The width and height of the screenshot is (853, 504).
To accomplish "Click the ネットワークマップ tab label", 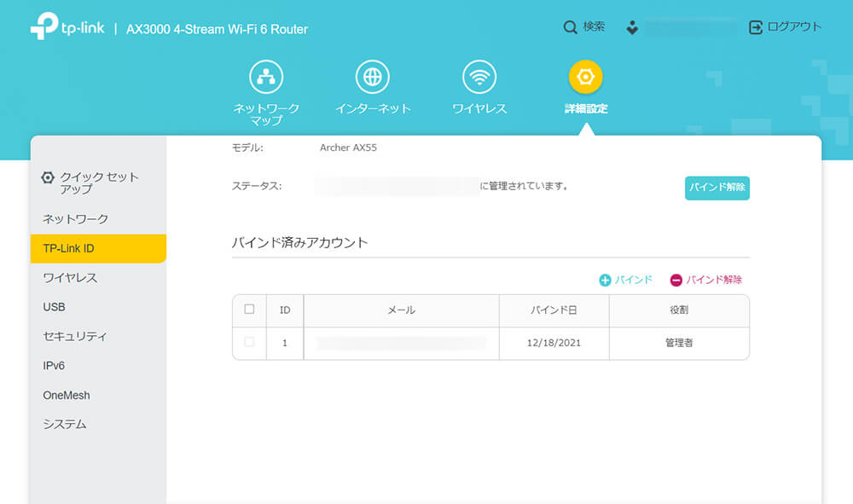I will coord(266,114).
